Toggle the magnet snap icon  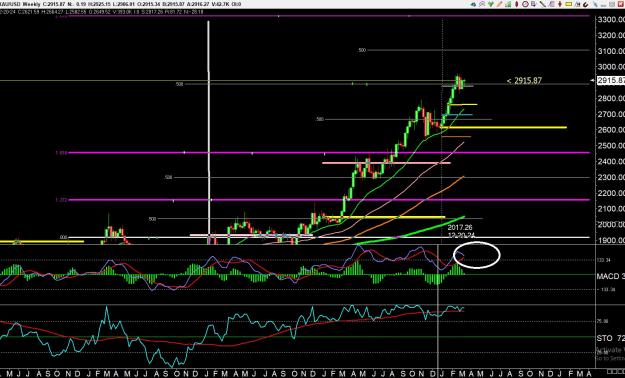coord(586,4)
